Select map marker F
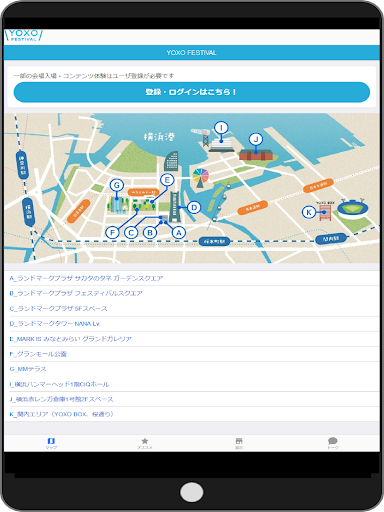384x512 pixels. [112, 233]
